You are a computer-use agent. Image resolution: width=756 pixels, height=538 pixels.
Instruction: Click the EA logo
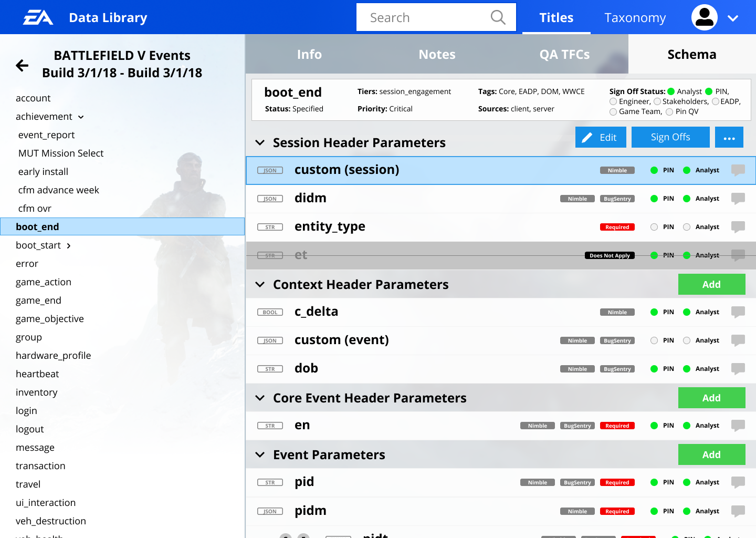pyautogui.click(x=38, y=18)
